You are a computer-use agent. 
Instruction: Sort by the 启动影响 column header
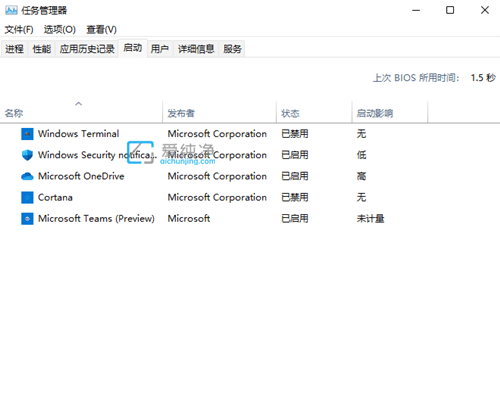click(x=390, y=113)
